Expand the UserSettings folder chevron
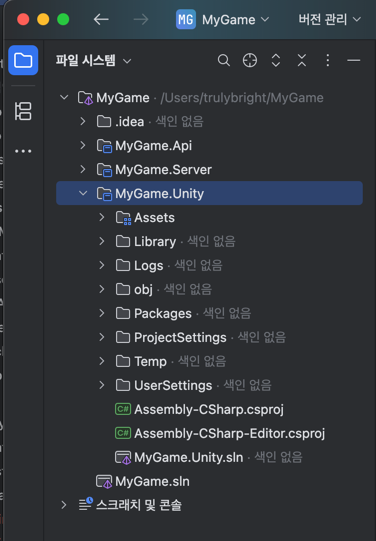 click(x=102, y=385)
